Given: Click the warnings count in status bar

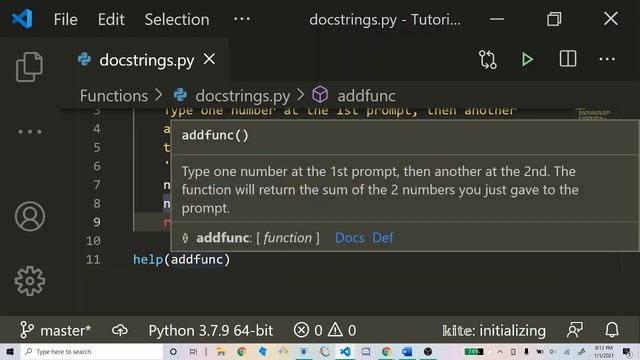Looking at the screenshot, I should coord(342,330).
